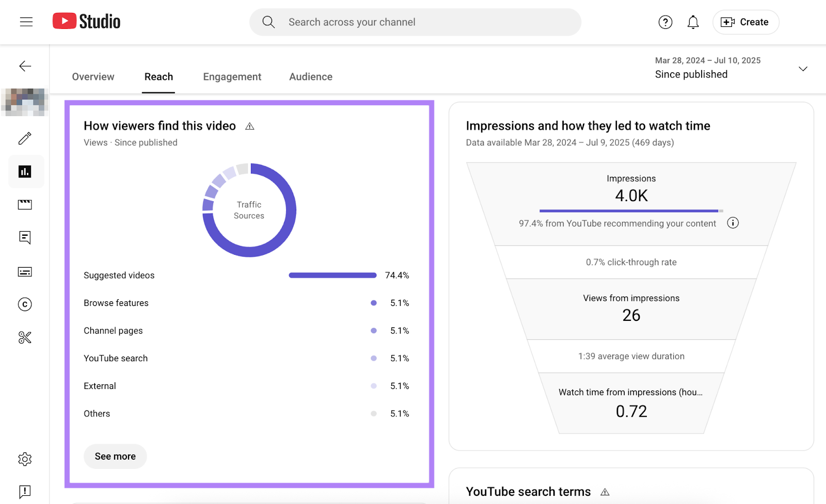This screenshot has width=826, height=504.
Task: Click the search magnifier icon
Action: tap(268, 22)
